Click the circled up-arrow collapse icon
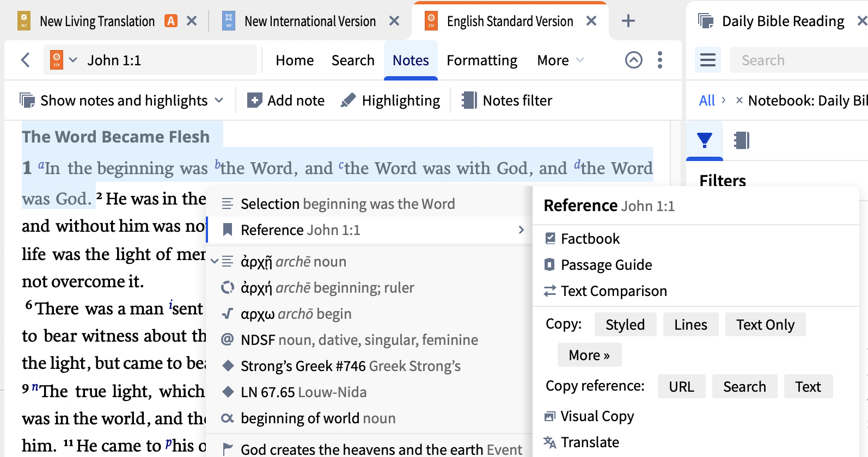The width and height of the screenshot is (868, 457). 634,60
